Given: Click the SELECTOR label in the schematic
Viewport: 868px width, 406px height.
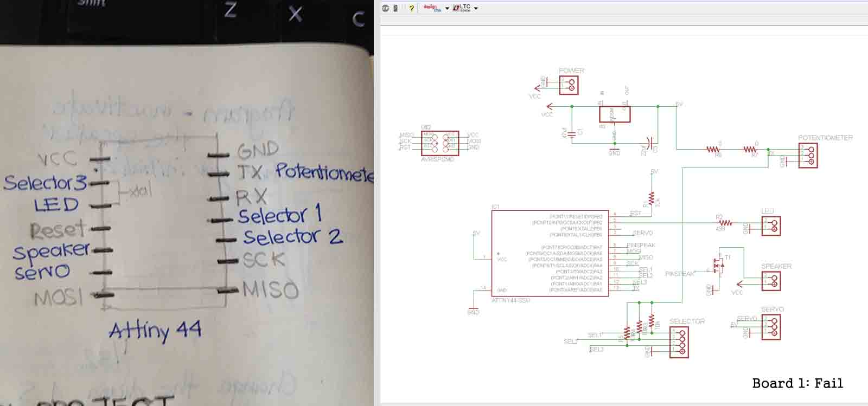Looking at the screenshot, I should pos(687,321).
